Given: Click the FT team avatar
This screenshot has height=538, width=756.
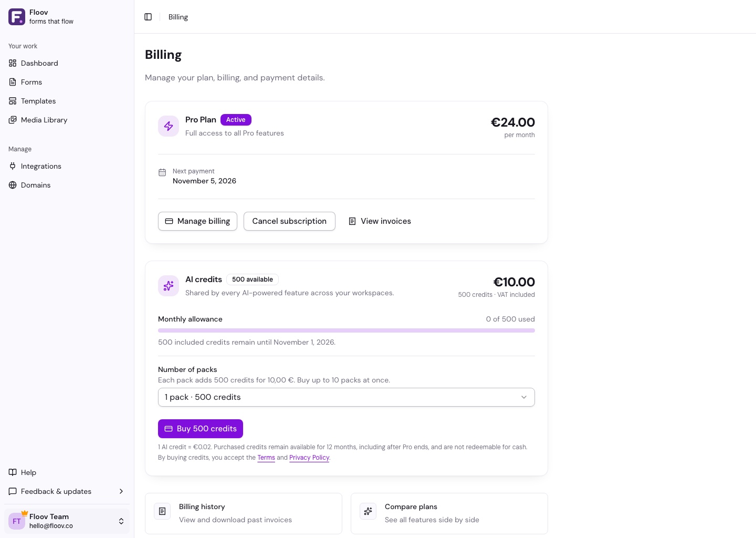Looking at the screenshot, I should (17, 521).
